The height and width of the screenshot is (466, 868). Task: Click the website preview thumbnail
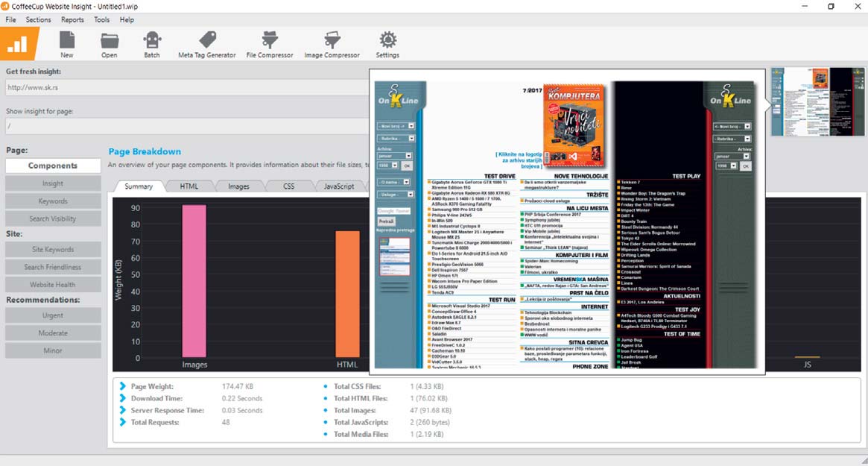point(817,101)
